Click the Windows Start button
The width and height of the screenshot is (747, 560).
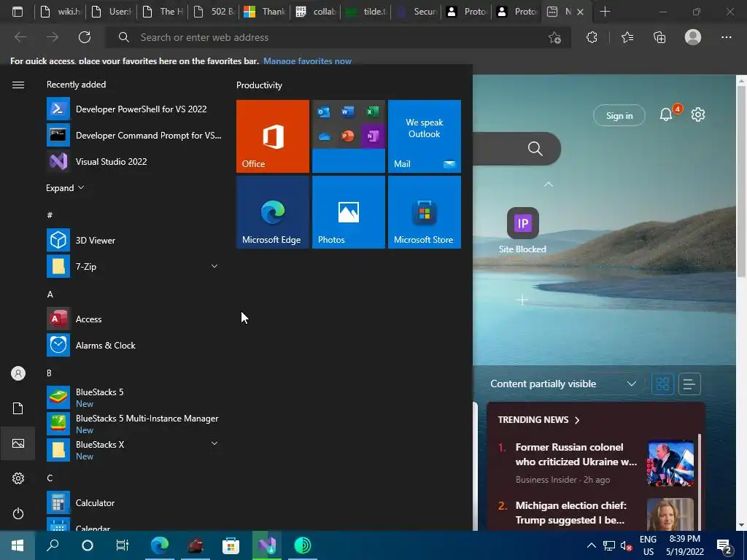click(18, 545)
